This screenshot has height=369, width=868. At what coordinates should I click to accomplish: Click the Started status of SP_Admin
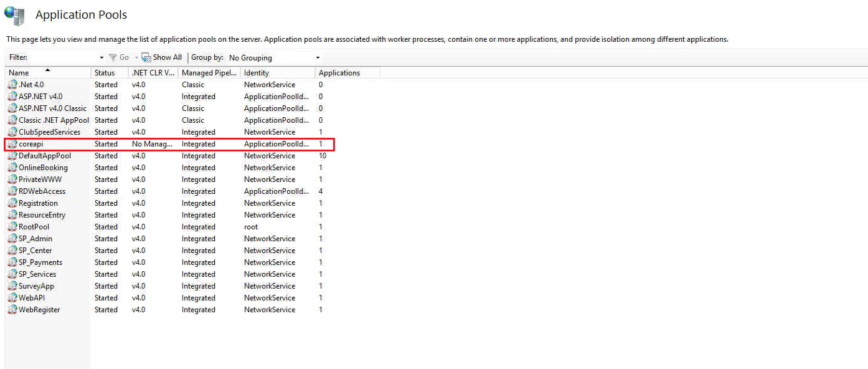coord(106,239)
